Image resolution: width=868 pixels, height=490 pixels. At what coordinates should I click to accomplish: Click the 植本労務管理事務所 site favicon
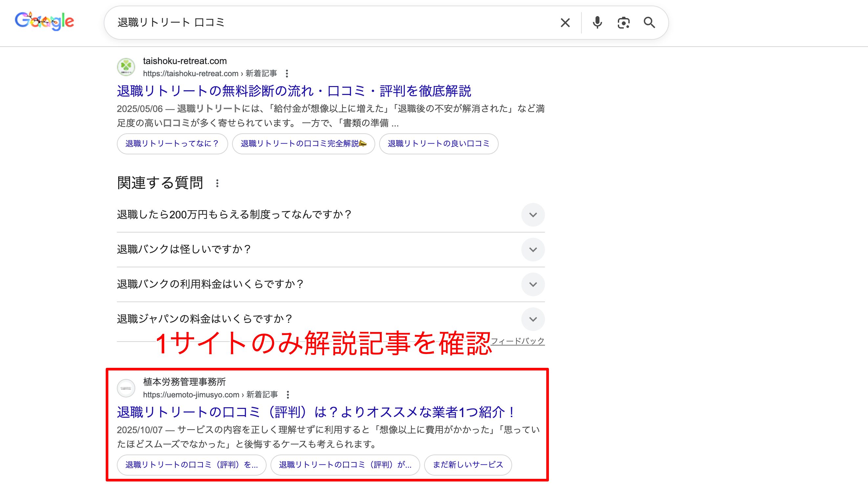point(126,388)
